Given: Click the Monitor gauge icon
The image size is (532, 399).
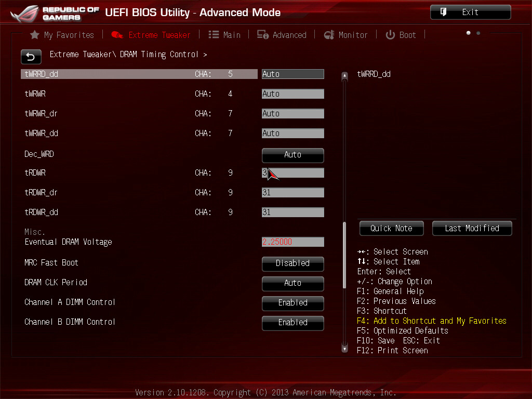Looking at the screenshot, I should tap(329, 35).
